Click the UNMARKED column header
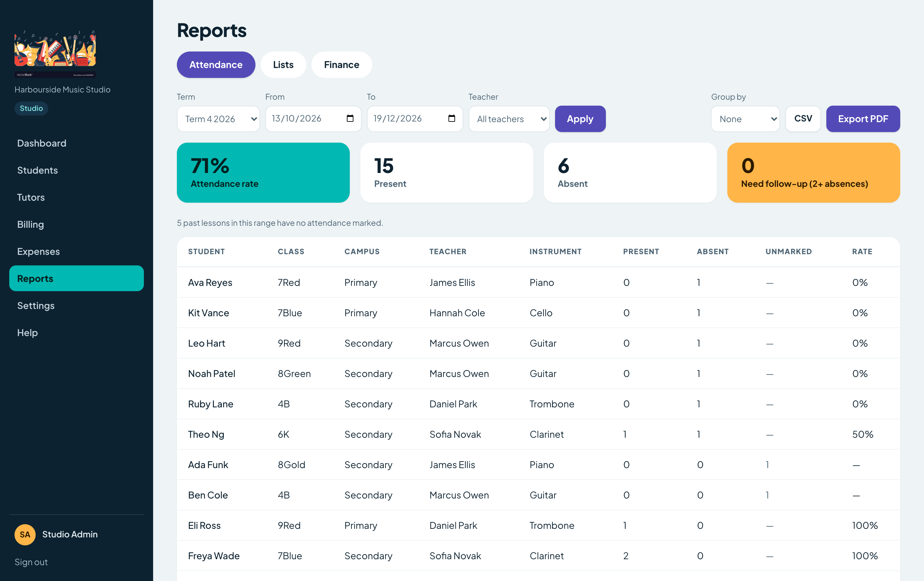924x581 pixels. pos(789,252)
